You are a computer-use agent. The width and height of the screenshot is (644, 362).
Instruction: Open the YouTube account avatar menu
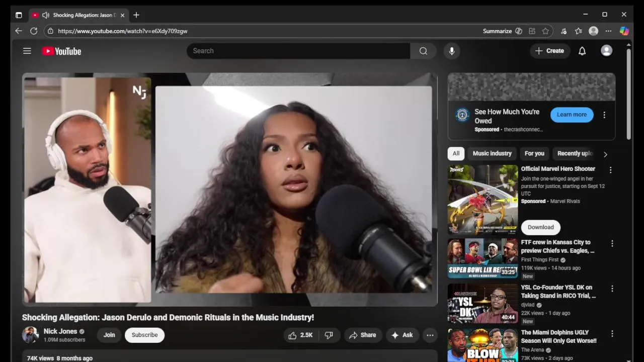[607, 51]
